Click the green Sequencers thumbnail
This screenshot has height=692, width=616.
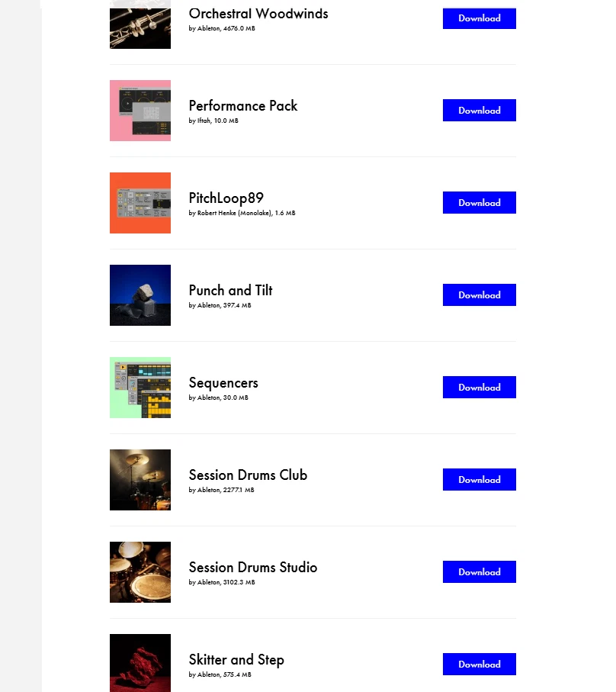click(140, 388)
